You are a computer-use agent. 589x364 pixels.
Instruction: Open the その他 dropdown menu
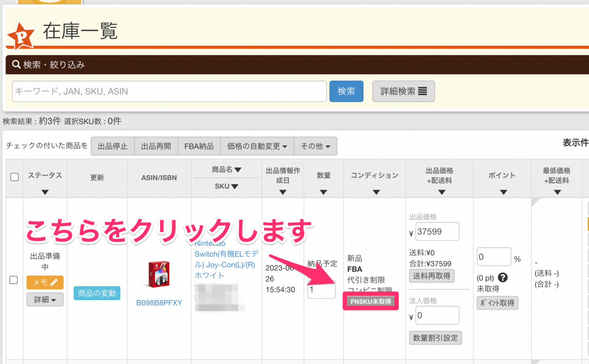(x=315, y=146)
